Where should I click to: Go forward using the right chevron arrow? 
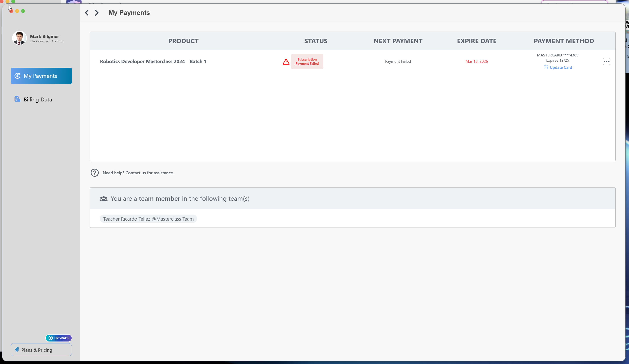pyautogui.click(x=97, y=13)
